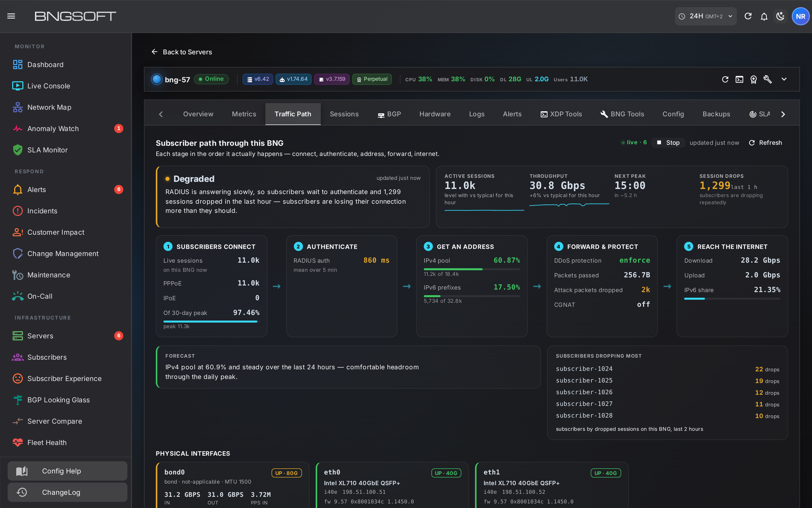Viewport: 812px width, 508px height.
Task: Go to Dashboard in sidebar
Action: click(x=66, y=65)
